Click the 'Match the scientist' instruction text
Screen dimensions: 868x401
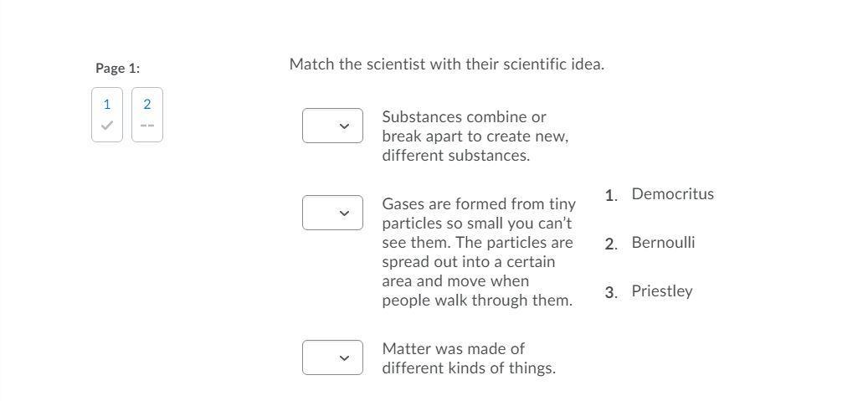[446, 64]
